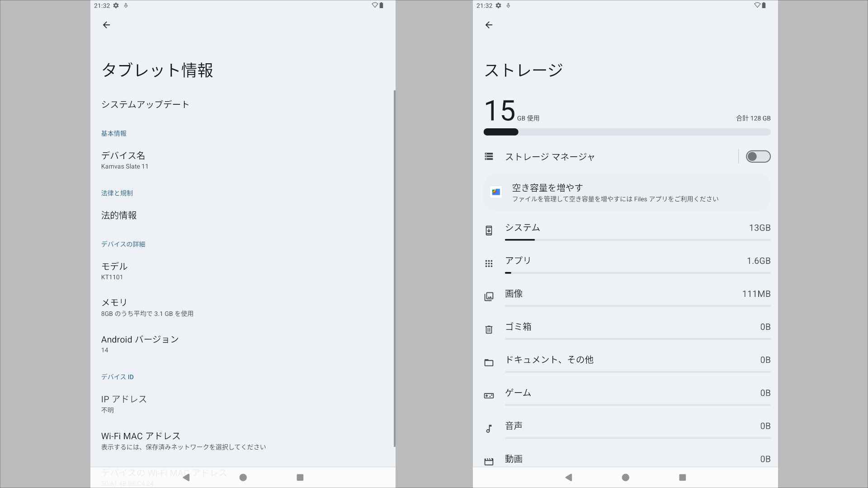Image resolution: width=868 pixels, height=488 pixels.
Task: Click the settings gear in the status bar
Action: tap(116, 6)
